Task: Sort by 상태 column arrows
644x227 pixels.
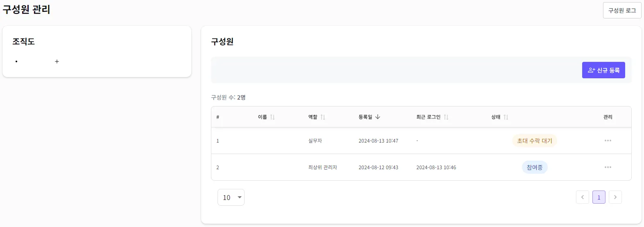Action: tap(506, 117)
